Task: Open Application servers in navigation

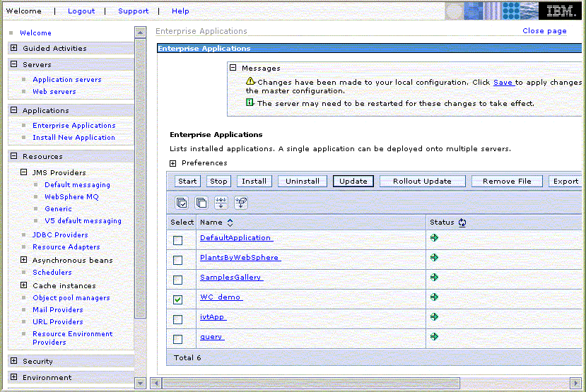Action: click(67, 80)
